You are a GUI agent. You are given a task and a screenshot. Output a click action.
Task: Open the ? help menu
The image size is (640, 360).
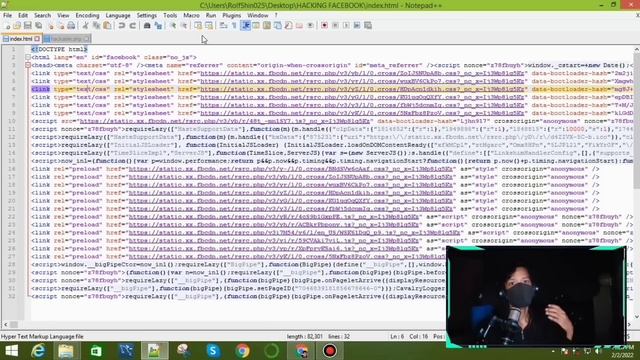(276, 16)
